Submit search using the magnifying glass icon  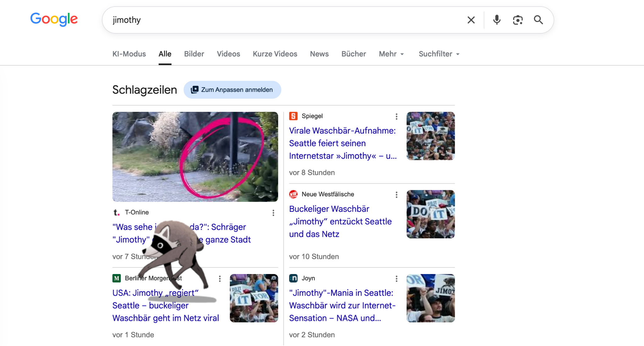click(x=538, y=20)
